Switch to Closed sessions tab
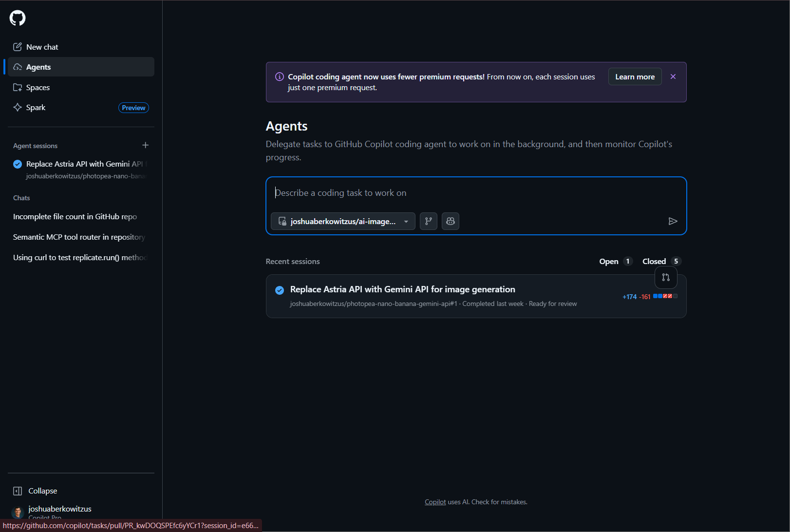Screen dimensions: 790x532 660,262
